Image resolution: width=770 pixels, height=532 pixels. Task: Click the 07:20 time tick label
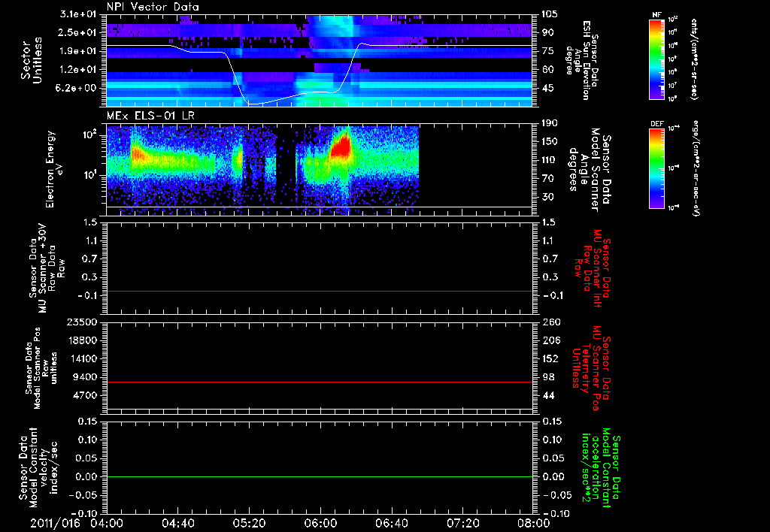462,523
